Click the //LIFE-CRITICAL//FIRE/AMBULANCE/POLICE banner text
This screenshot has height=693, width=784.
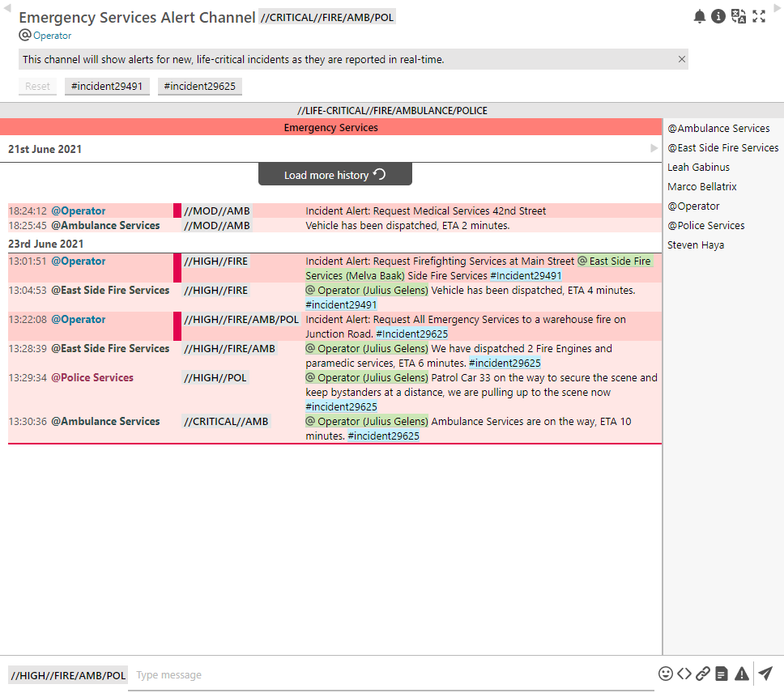392,110
